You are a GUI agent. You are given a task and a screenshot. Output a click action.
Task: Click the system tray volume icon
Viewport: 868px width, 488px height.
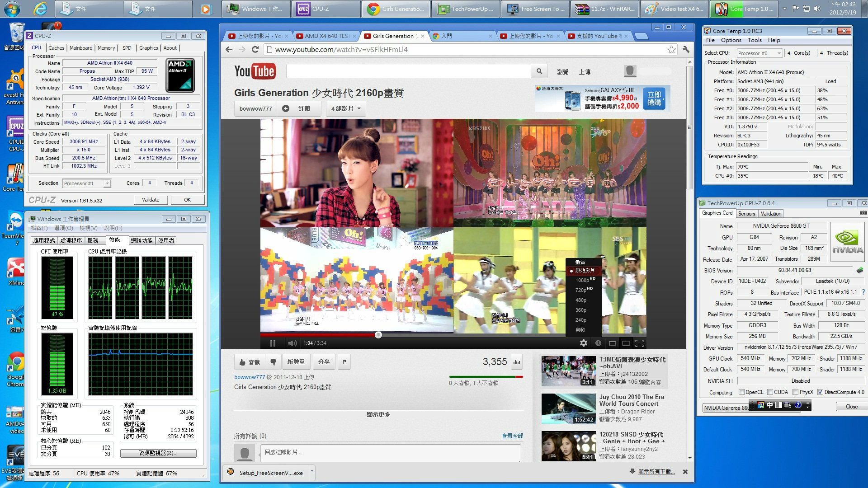click(817, 9)
